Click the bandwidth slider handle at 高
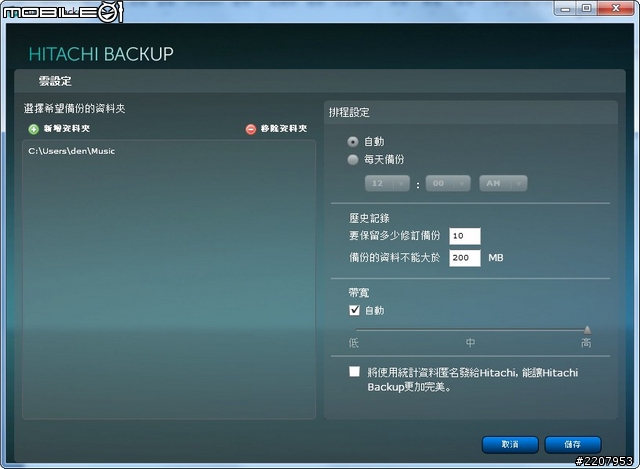Screen dimensions: 640x469 click(x=587, y=330)
